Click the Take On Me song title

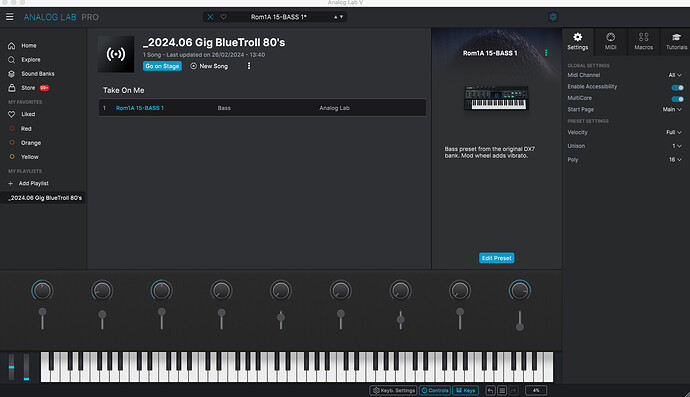(124, 90)
